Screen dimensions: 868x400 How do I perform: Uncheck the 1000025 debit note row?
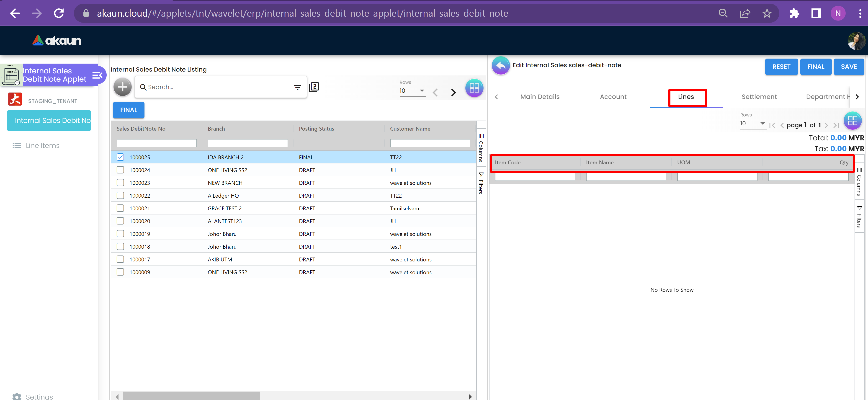click(x=120, y=157)
